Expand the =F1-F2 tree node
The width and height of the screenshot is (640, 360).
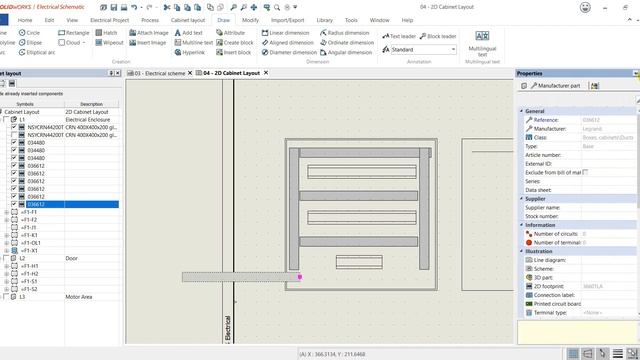click(x=7, y=220)
